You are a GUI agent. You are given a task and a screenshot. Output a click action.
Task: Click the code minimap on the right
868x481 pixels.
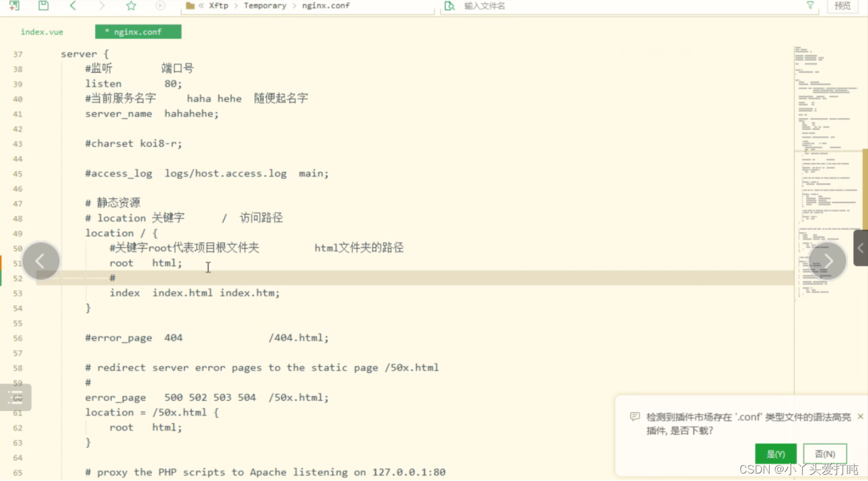(827, 174)
